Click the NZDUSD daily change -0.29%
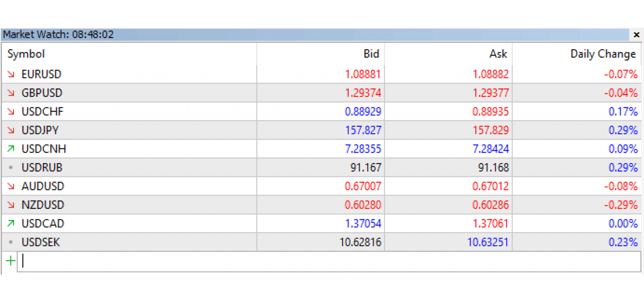Viewport: 644px width, 302px height. click(x=620, y=205)
